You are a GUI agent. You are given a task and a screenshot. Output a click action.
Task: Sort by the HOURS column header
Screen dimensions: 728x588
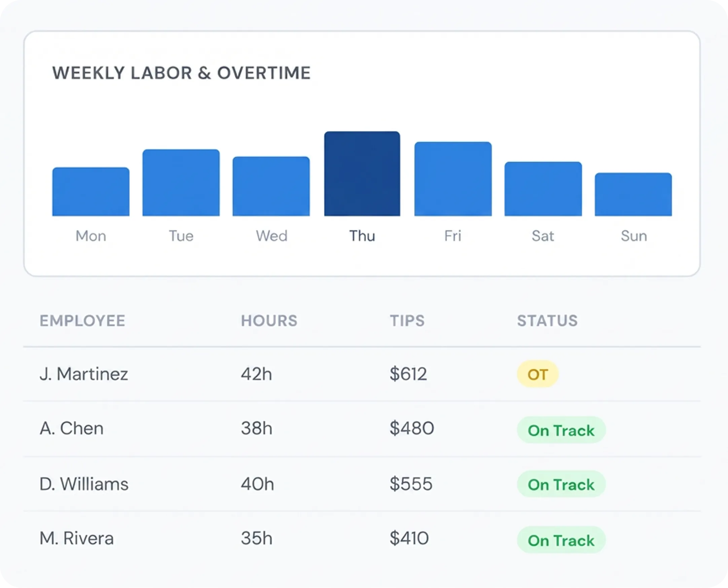pos(269,320)
